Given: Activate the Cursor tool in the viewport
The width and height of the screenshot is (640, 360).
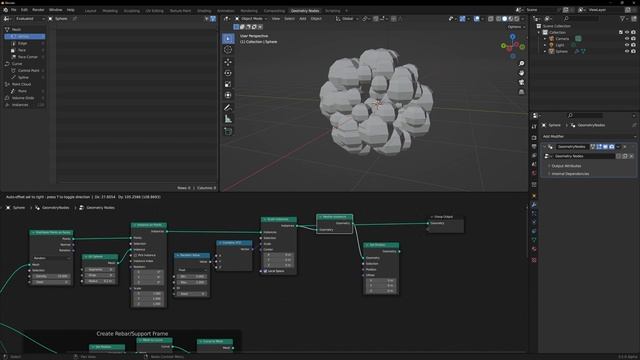Looking at the screenshot, I should pos(228,50).
